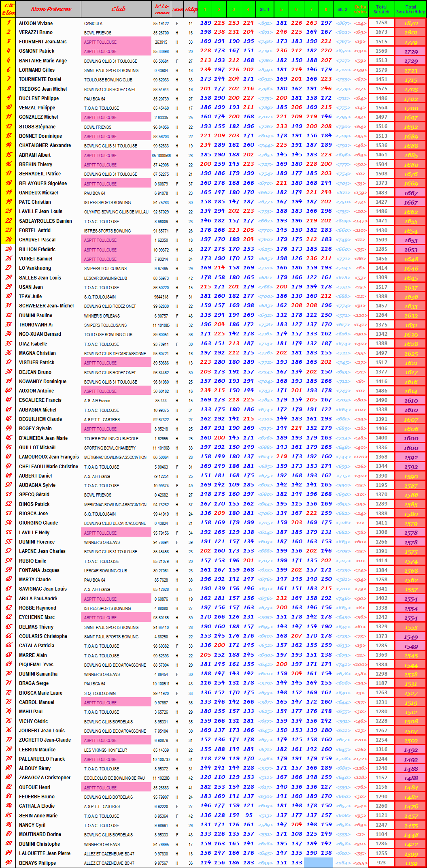The width and height of the screenshot is (427, 868).
Task: Select OLYMPIC BOWLING CLUB DE MILLAU cell
Action: coord(116,212)
